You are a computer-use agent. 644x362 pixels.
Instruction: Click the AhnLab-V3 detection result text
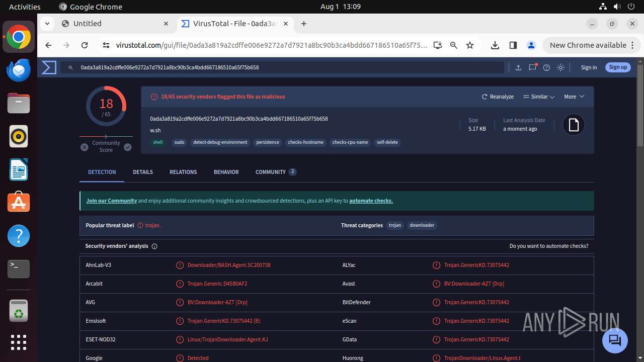point(229,265)
